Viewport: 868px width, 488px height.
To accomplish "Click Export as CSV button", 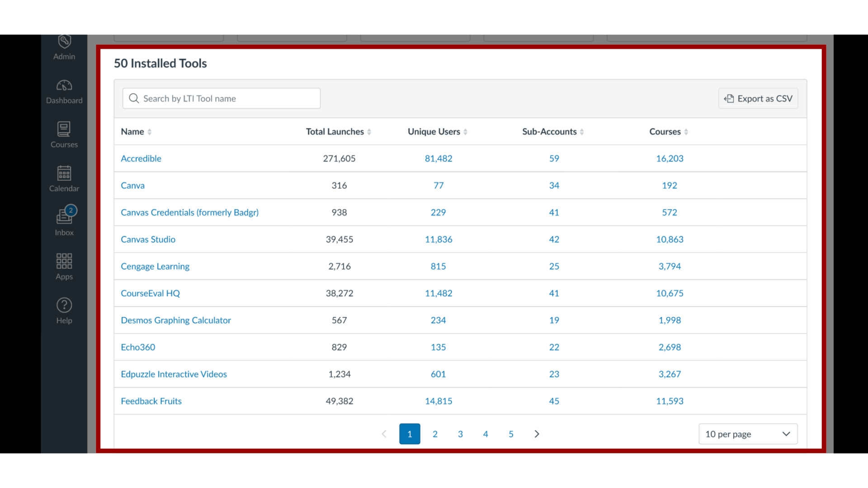I will click(x=758, y=99).
